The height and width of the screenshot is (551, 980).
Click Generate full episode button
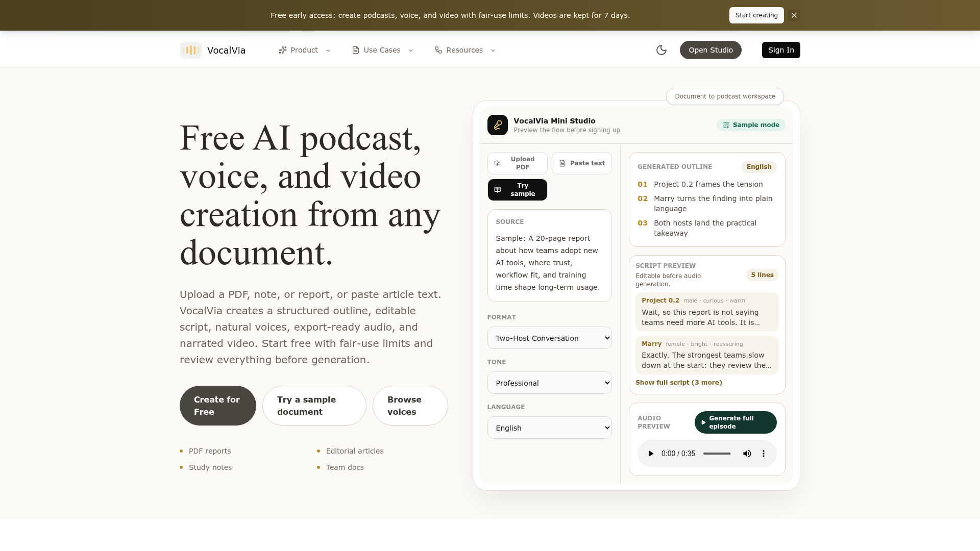coord(736,422)
